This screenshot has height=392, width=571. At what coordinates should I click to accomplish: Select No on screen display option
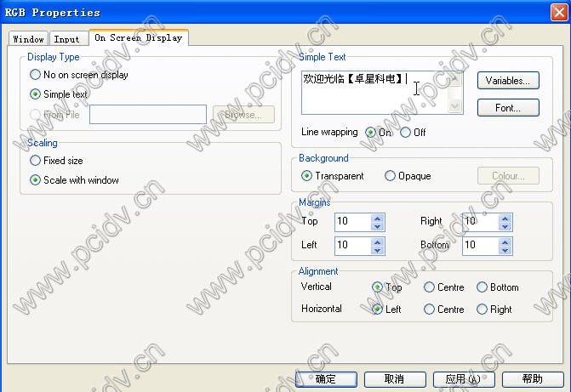[x=78, y=75]
